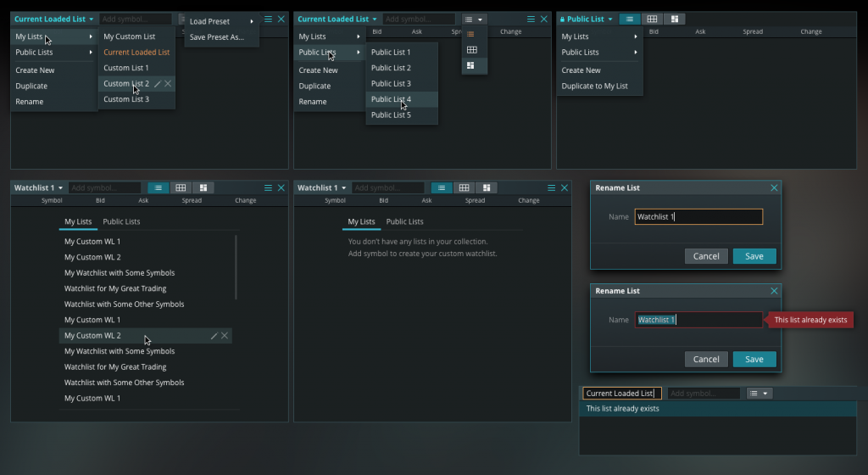Collapse view mode dropdown above the open view options
The image size is (868, 475).
pyautogui.click(x=474, y=20)
